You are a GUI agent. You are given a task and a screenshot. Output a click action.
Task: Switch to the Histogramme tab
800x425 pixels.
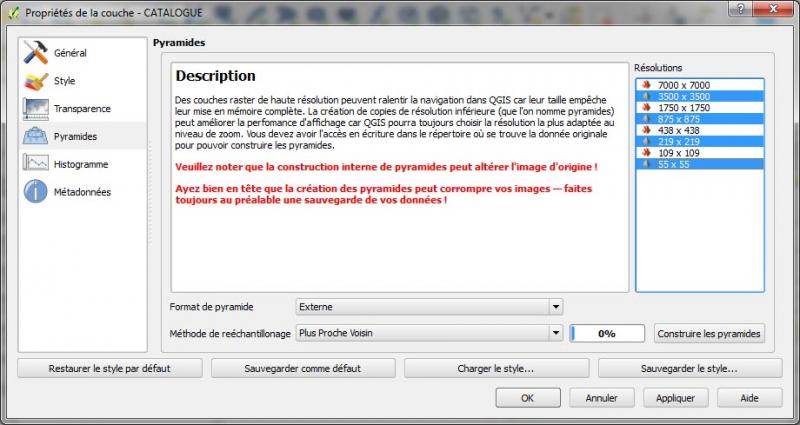(x=81, y=164)
